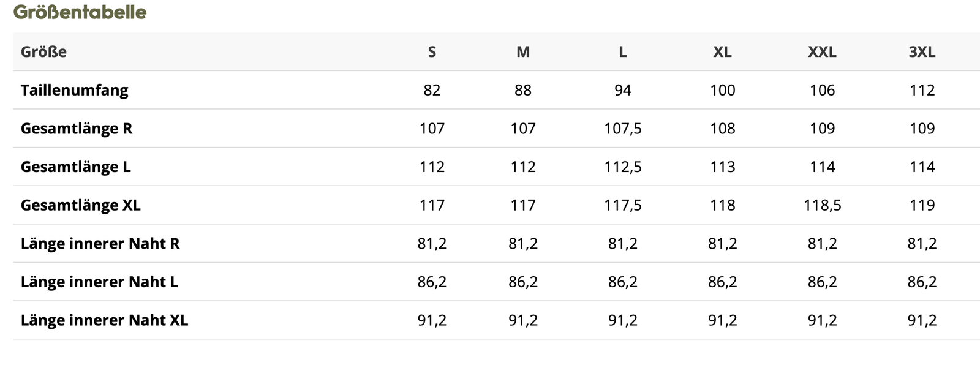Select Taillenumfang value 100 for size XL

point(723,90)
